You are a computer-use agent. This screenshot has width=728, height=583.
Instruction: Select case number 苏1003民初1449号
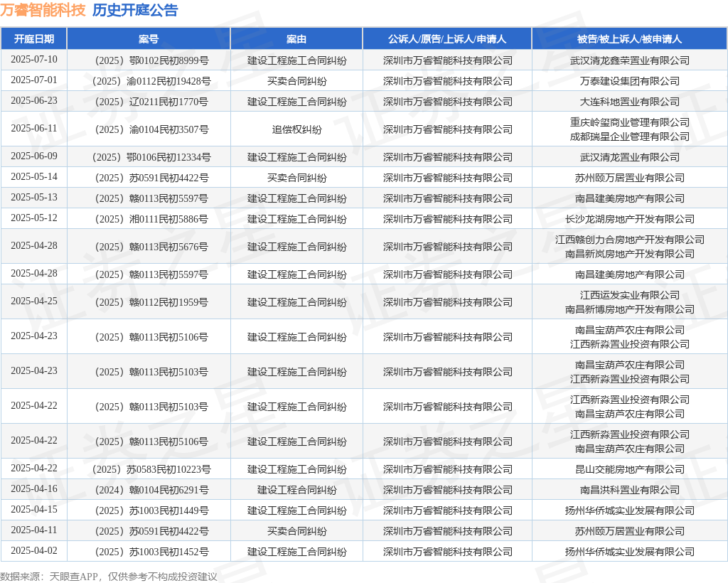tap(151, 510)
